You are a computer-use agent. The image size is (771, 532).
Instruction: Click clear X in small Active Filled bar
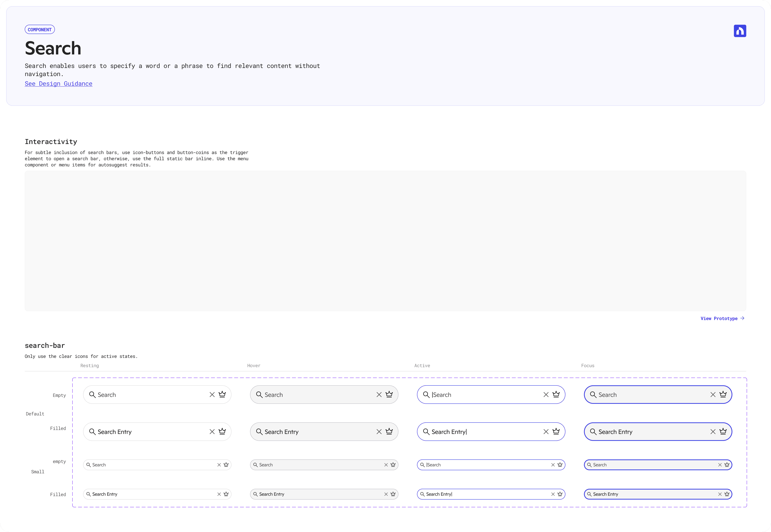[x=553, y=494]
